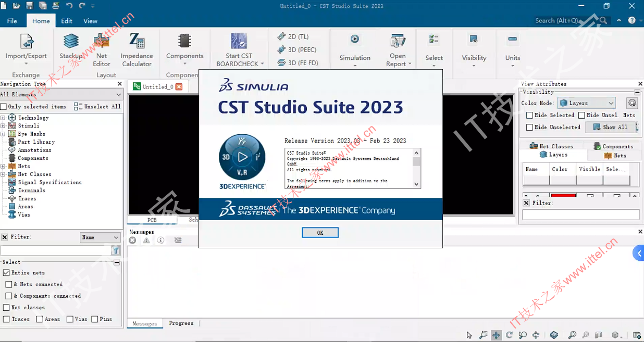Expand the Eye Masks tree node
The image size is (644, 342).
click(3, 134)
